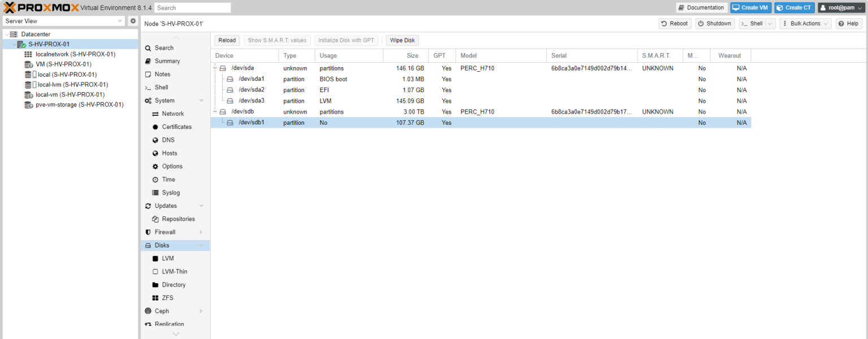This screenshot has width=868, height=339.
Task: Click inside the Search input field
Action: coord(192,7)
